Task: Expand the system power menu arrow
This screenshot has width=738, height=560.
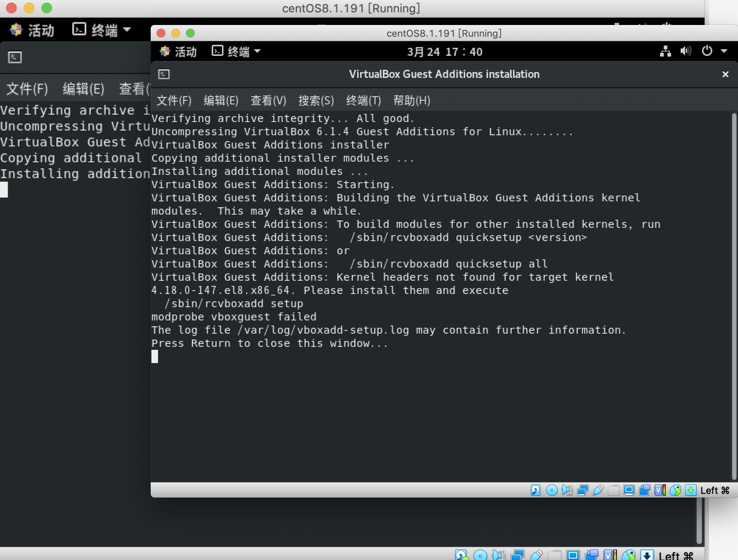Action: 724,51
